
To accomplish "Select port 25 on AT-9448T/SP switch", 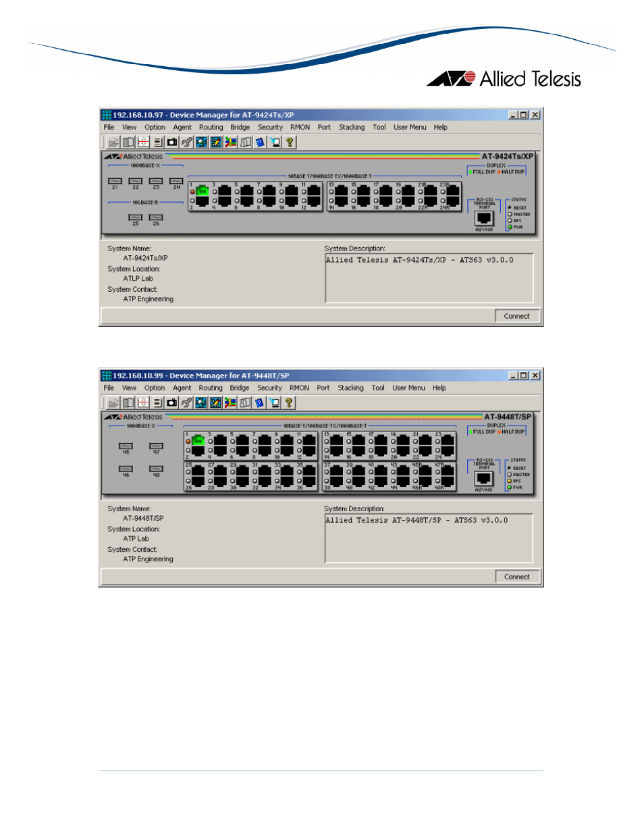I will click(198, 471).
